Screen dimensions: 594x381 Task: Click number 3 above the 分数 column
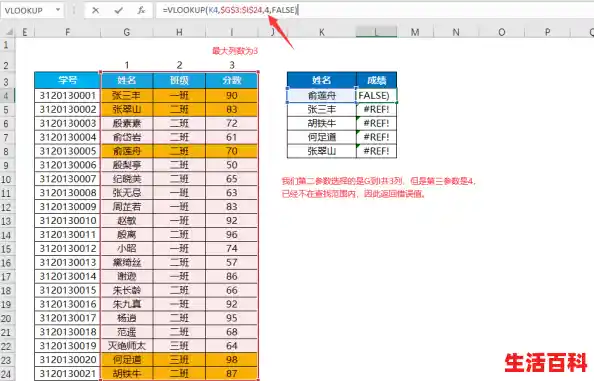[x=232, y=65]
